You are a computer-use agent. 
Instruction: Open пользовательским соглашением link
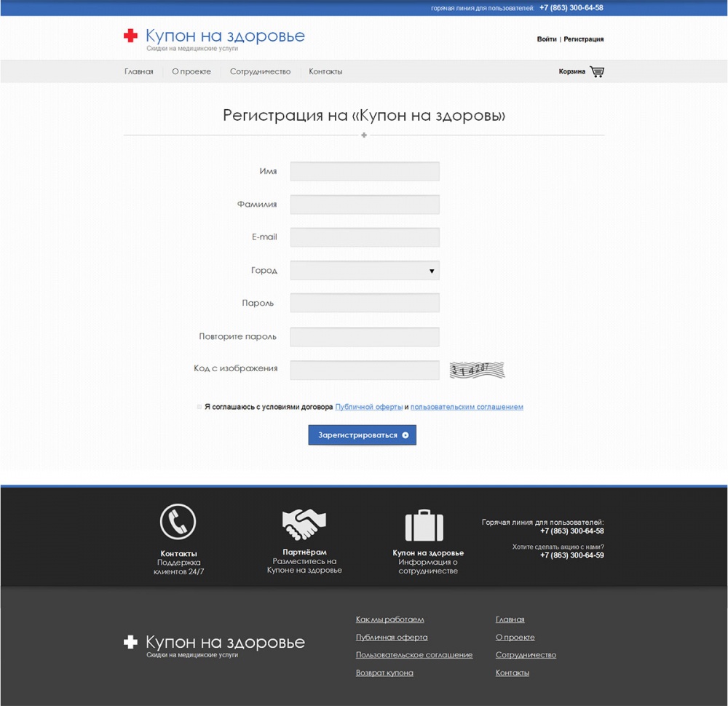tap(467, 407)
